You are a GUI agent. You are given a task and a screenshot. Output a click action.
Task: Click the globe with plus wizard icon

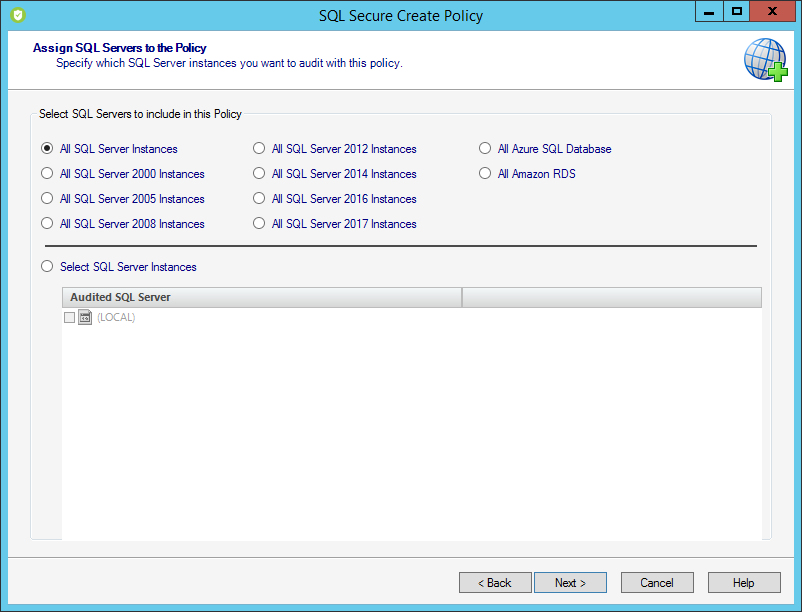click(766, 60)
